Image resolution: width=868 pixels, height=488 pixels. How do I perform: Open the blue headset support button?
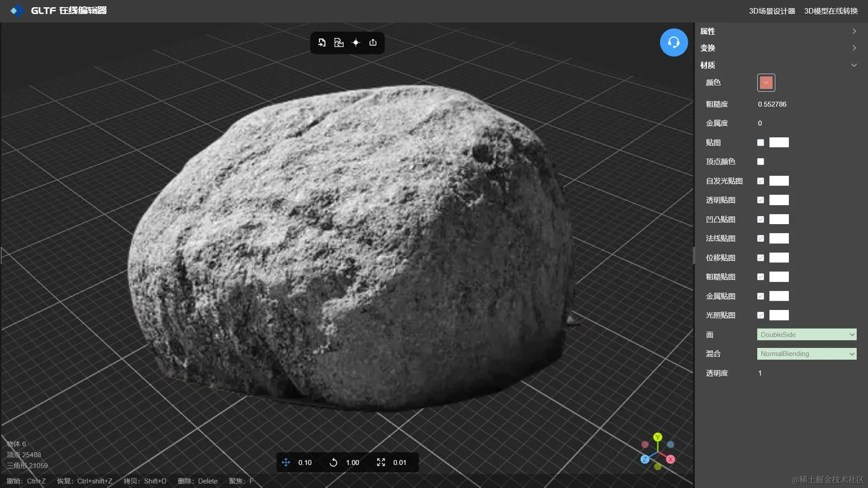[674, 42]
